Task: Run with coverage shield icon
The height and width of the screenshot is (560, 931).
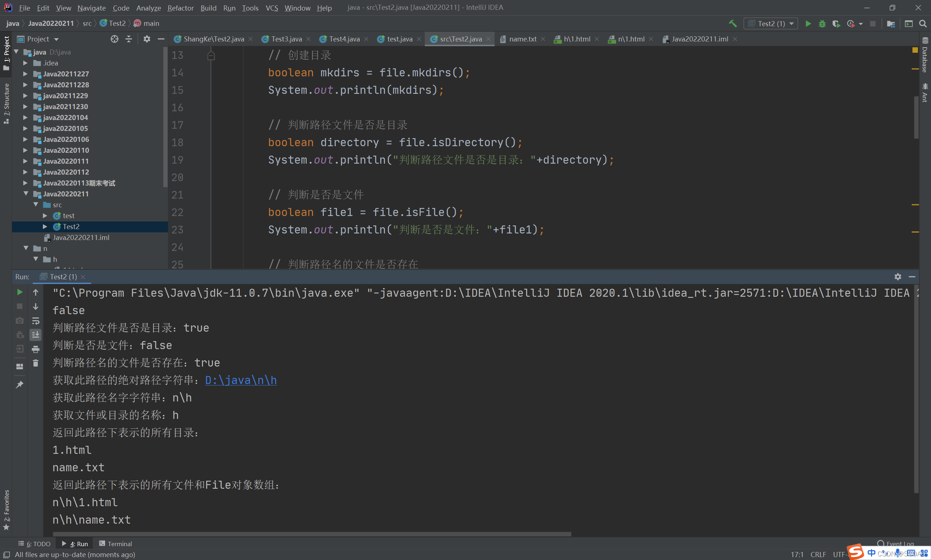Action: point(836,23)
